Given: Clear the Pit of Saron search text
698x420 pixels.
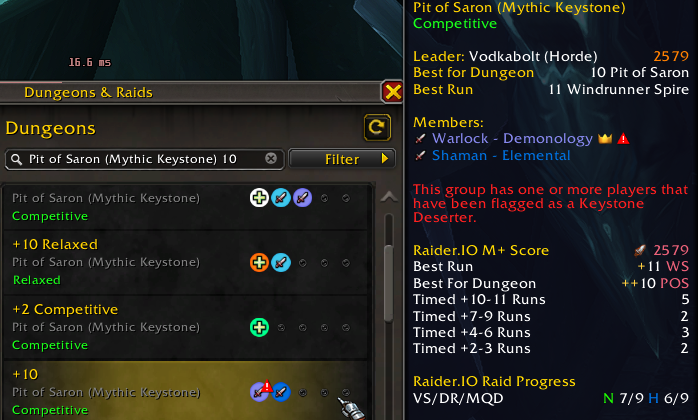Looking at the screenshot, I should tap(271, 159).
